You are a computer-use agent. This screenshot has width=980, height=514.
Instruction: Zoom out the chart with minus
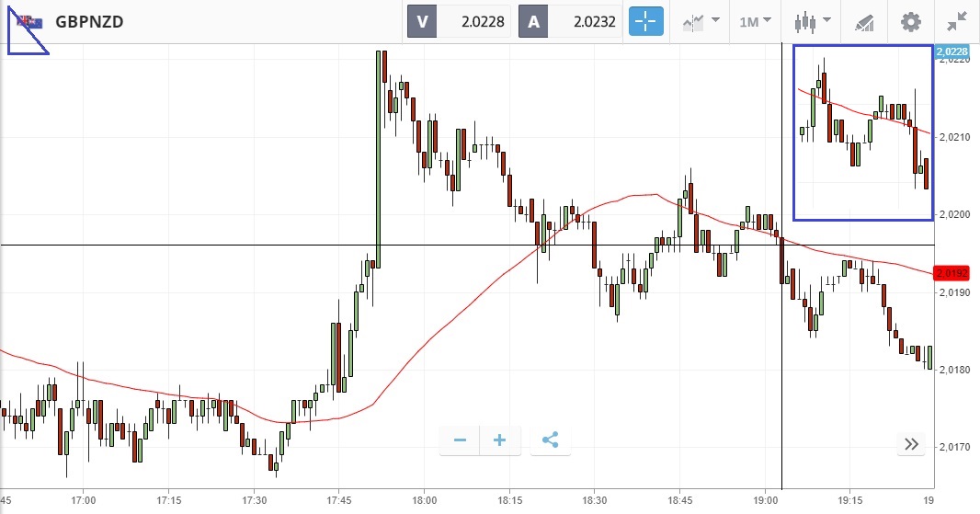tap(460, 440)
